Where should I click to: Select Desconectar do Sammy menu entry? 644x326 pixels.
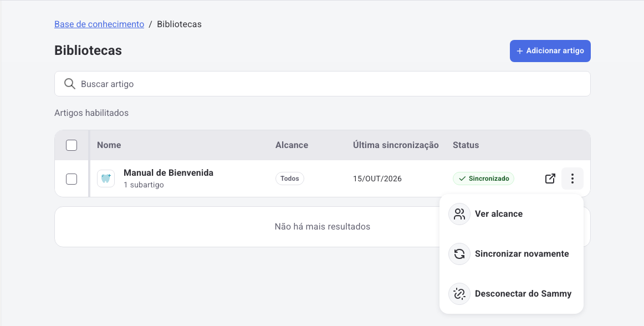tap(512, 293)
